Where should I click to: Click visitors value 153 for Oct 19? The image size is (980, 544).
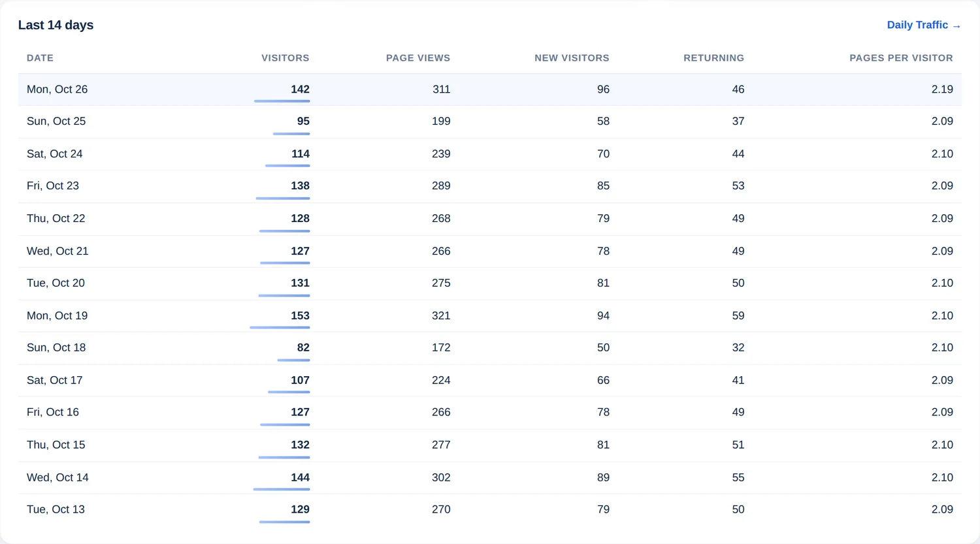[301, 316]
